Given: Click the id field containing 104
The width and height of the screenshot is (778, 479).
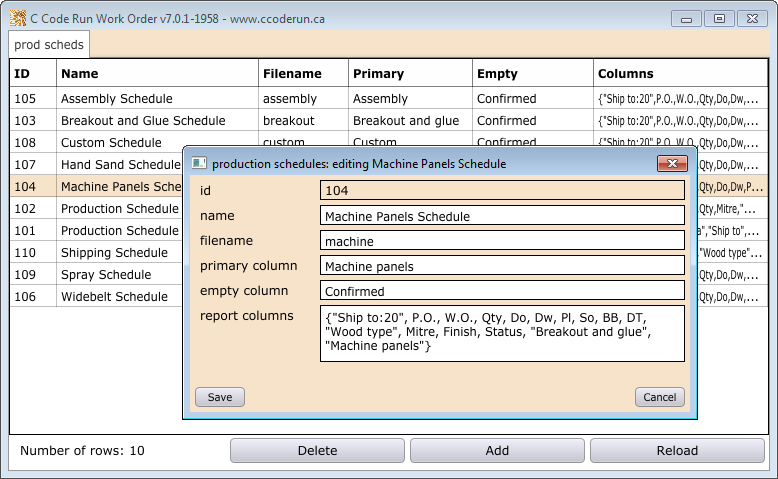Looking at the screenshot, I should point(502,190).
